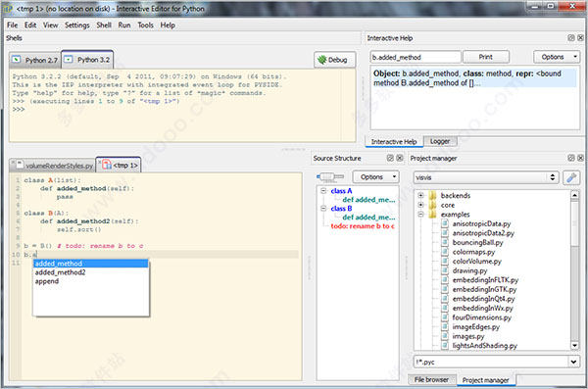Switch to the Python 2.7 shell tab
This screenshot has height=389, width=588.
click(35, 60)
